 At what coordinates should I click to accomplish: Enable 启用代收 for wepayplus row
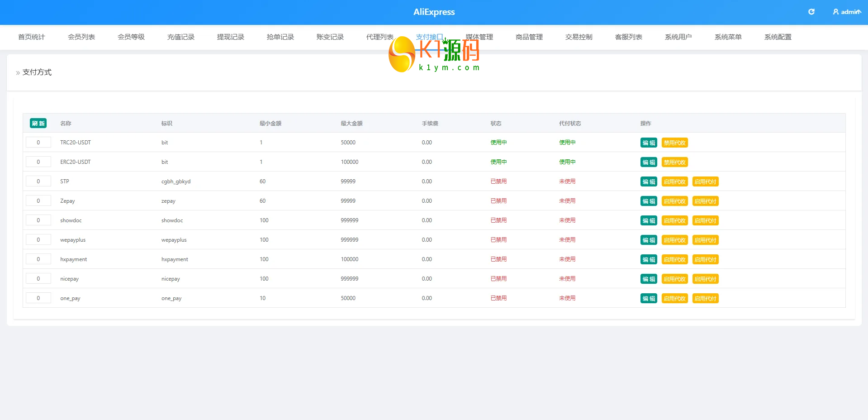click(x=674, y=240)
